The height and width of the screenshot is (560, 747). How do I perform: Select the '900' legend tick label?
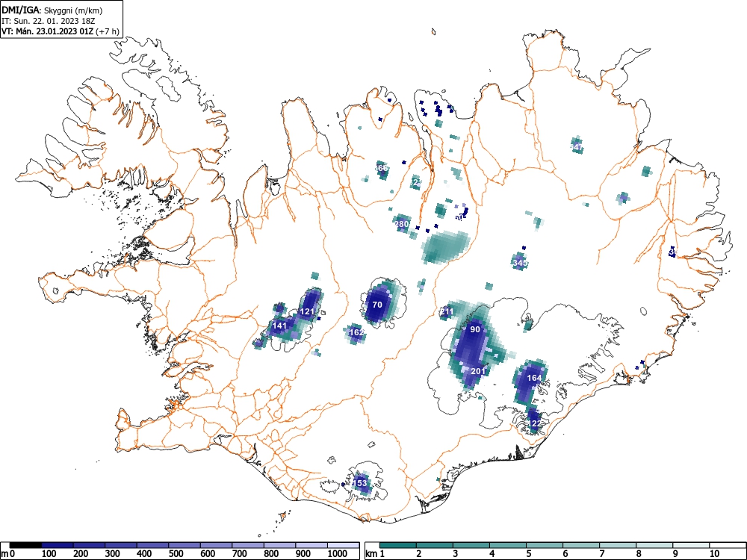point(303,554)
